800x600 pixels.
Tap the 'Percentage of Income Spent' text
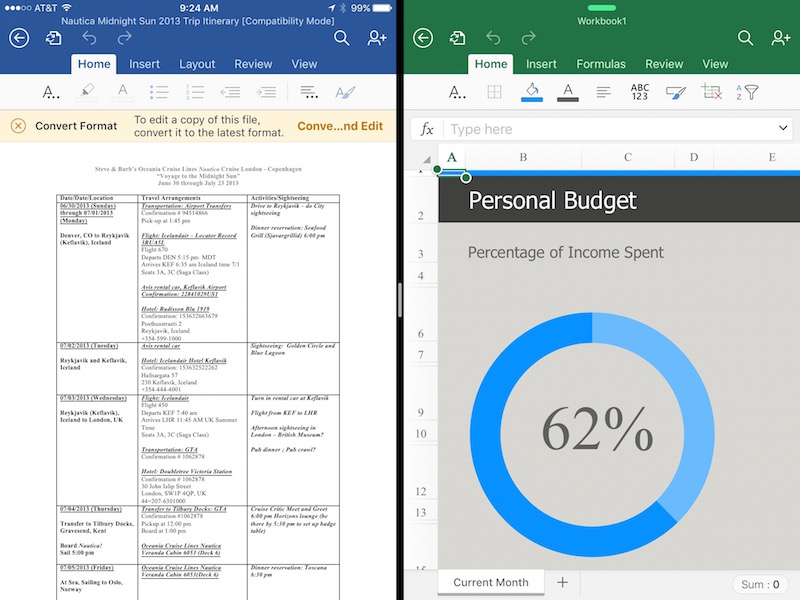(566, 252)
